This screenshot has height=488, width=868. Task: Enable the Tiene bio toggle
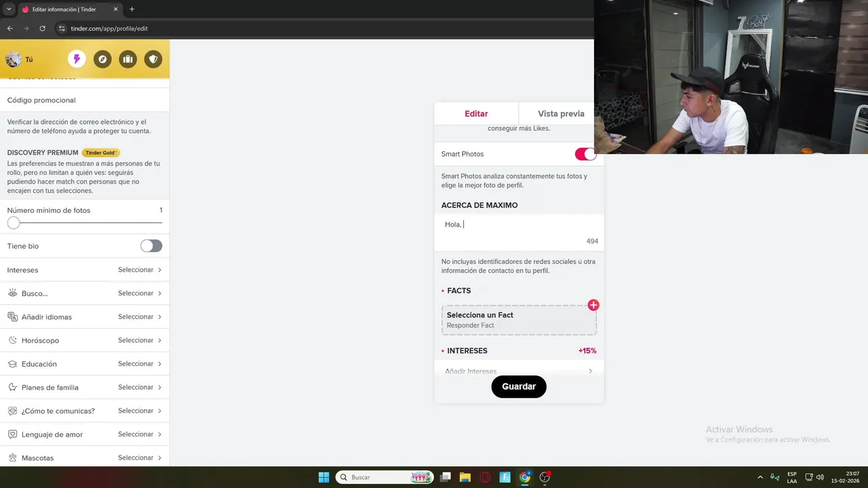point(151,246)
